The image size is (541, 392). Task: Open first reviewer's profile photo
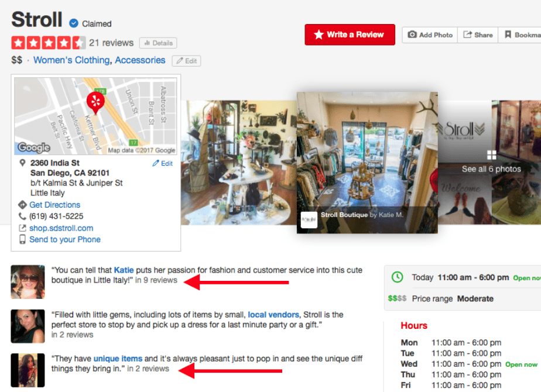coord(28,281)
